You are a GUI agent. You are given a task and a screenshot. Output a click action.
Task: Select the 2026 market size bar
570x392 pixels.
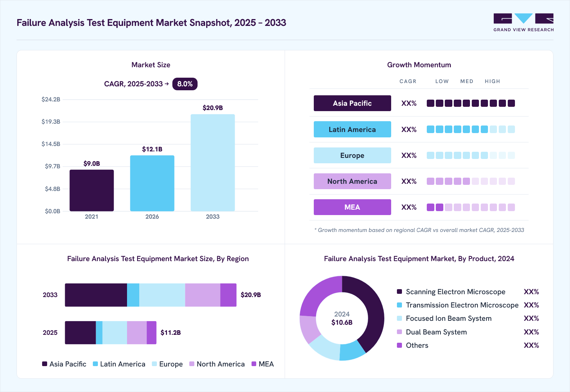(x=152, y=183)
